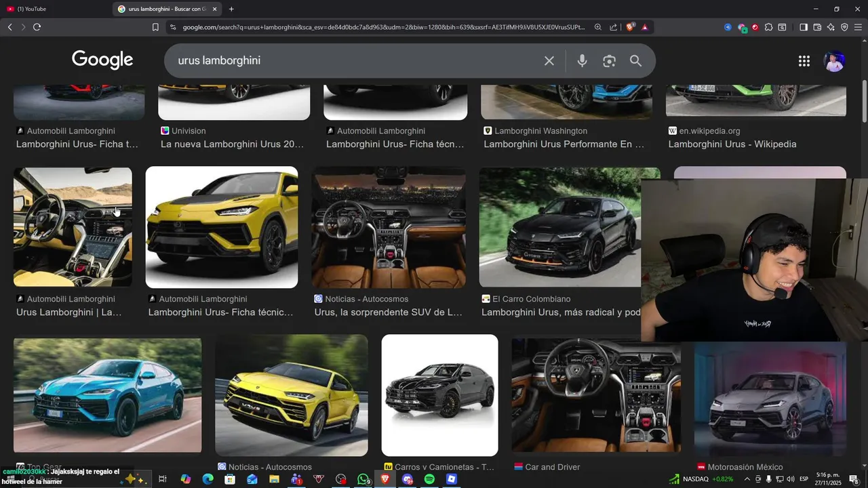Open Spotify from the taskbar
This screenshot has width=868, height=488.
tap(429, 479)
